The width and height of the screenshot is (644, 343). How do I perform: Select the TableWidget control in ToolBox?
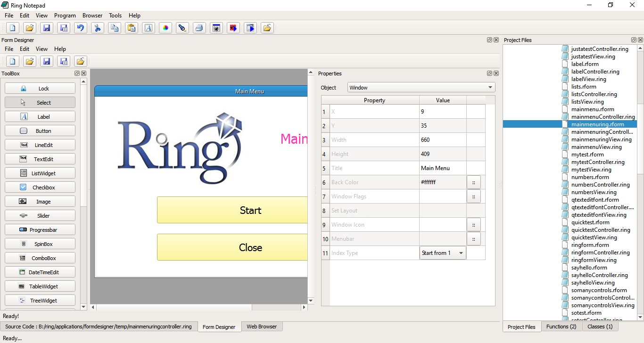coord(40,286)
